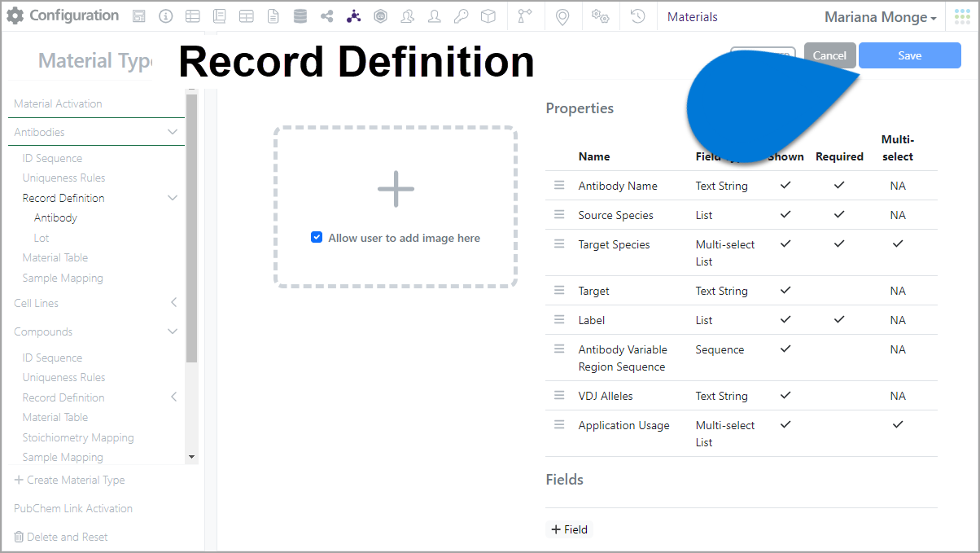
Task: Open the location pin icon
Action: [x=562, y=16]
